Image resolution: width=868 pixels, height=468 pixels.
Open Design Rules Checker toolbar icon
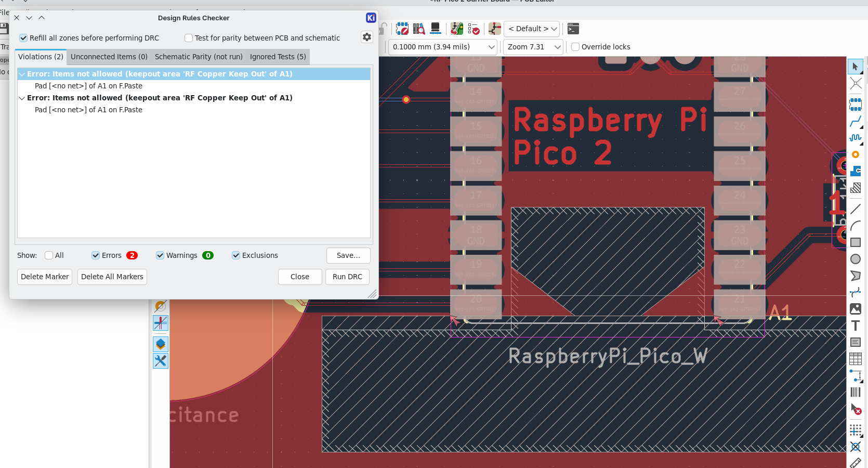pos(474,29)
